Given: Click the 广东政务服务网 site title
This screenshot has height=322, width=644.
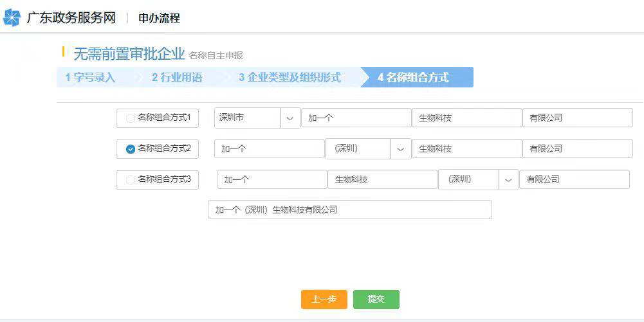Looking at the screenshot, I should pos(71,18).
